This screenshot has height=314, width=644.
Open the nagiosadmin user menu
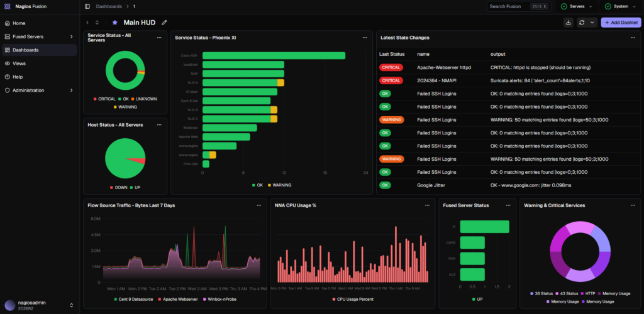(x=39, y=305)
